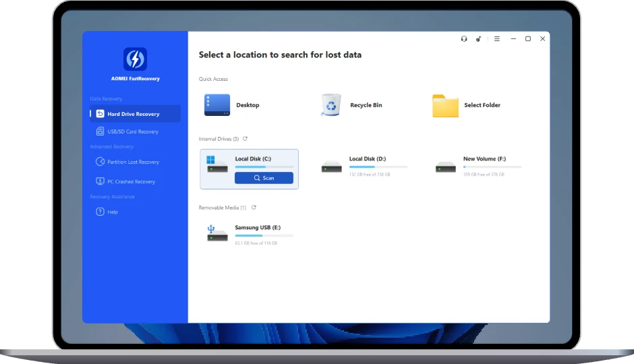Click the Help question mark icon
This screenshot has height=364, width=634.
coord(100,212)
